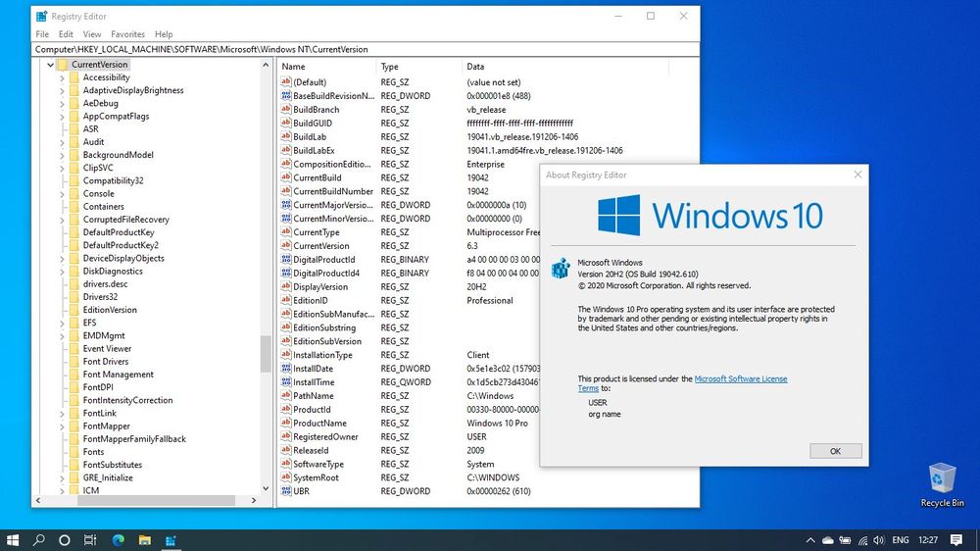Image resolution: width=980 pixels, height=551 pixels.
Task: Launch Microsoft Edge from the taskbar
Action: 119,540
